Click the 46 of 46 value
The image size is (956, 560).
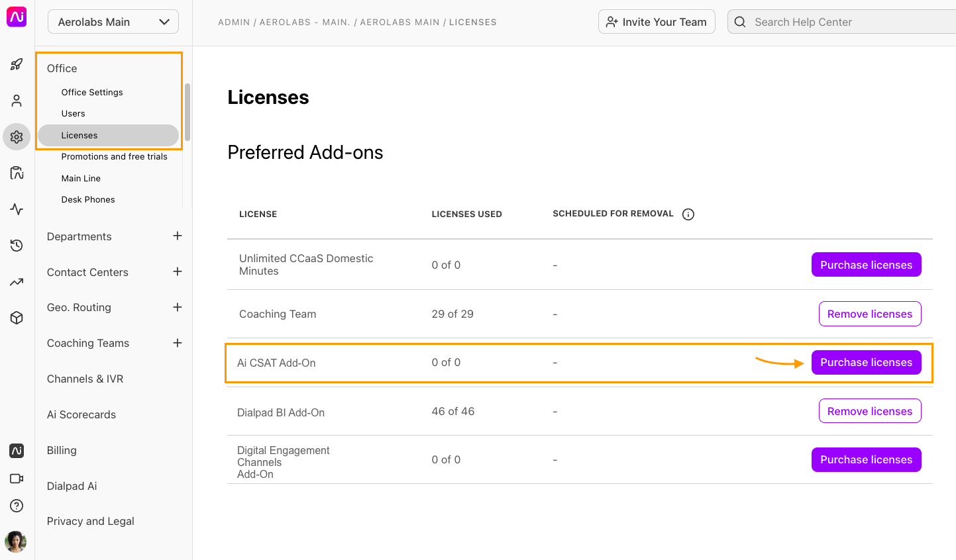click(452, 411)
